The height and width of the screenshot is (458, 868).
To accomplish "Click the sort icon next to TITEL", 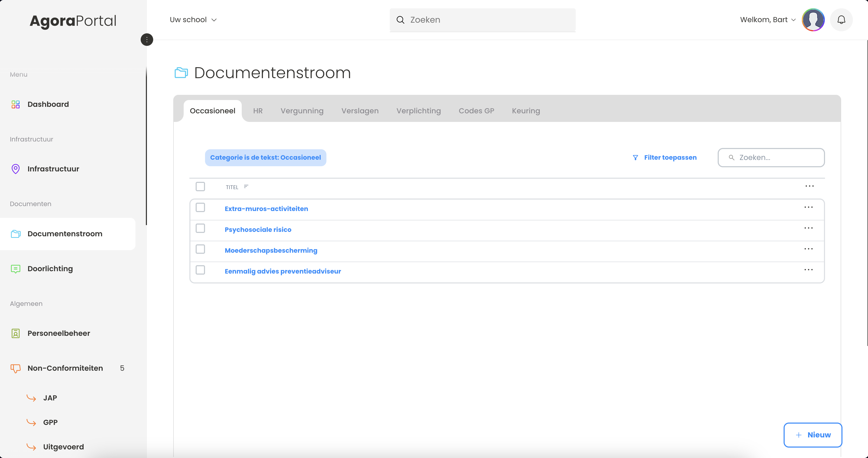I will pos(246,187).
